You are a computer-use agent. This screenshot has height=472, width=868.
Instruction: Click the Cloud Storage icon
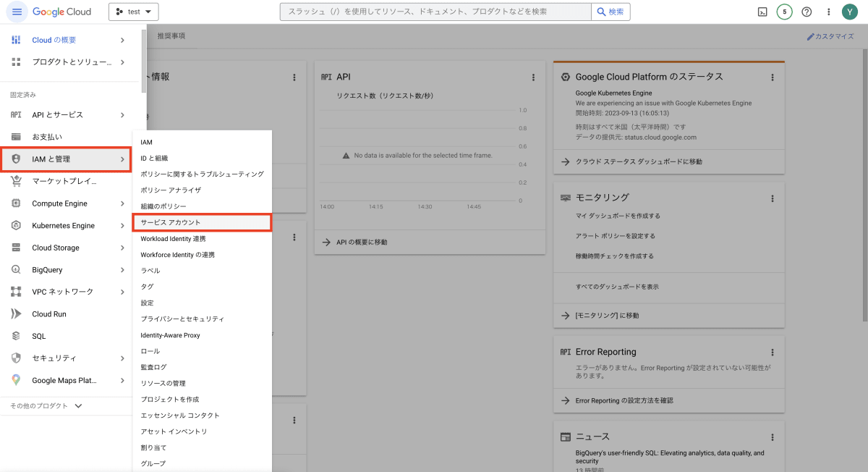(17, 248)
